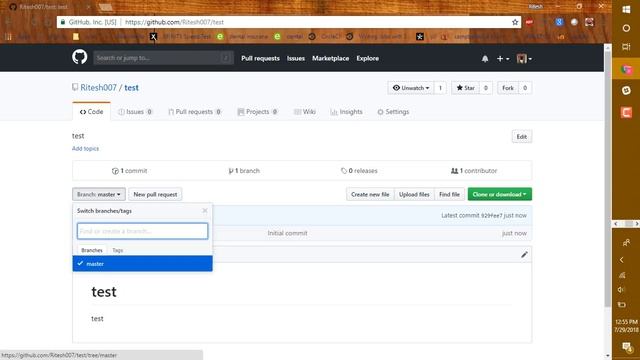Select the Projects tab
Viewport: 640px width, 360px height.
258,111
